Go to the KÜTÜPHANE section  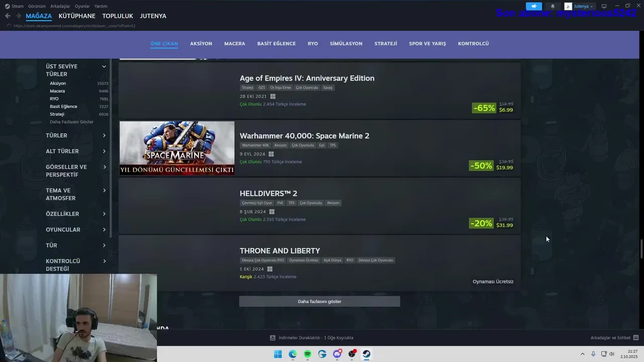point(77,16)
